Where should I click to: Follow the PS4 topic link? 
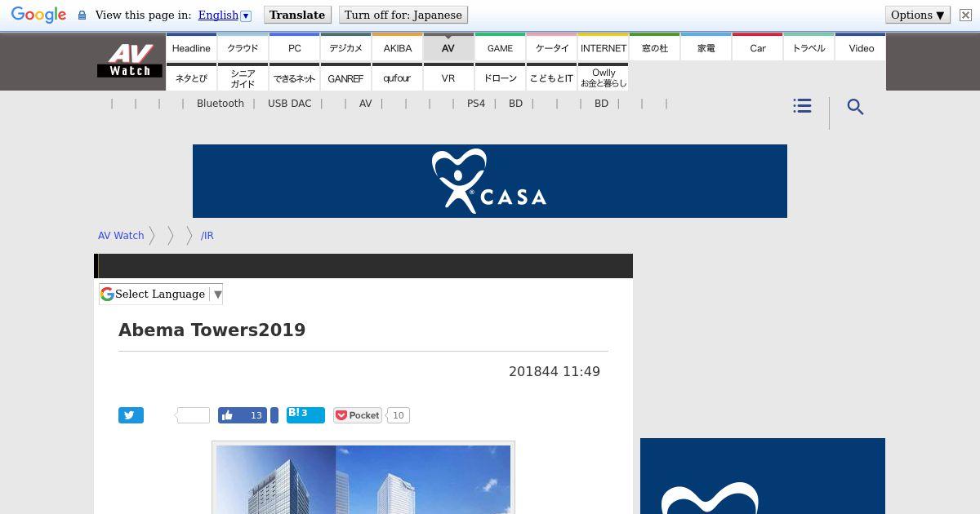coord(476,104)
